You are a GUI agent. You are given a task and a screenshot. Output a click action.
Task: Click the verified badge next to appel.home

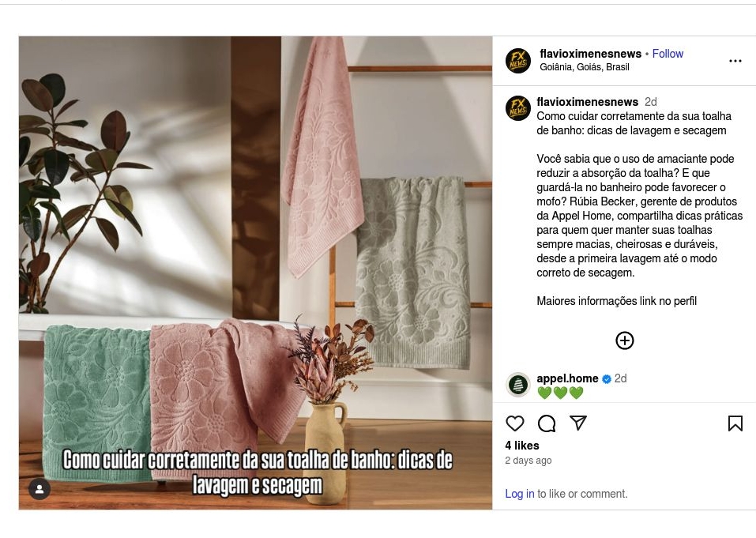coord(607,379)
